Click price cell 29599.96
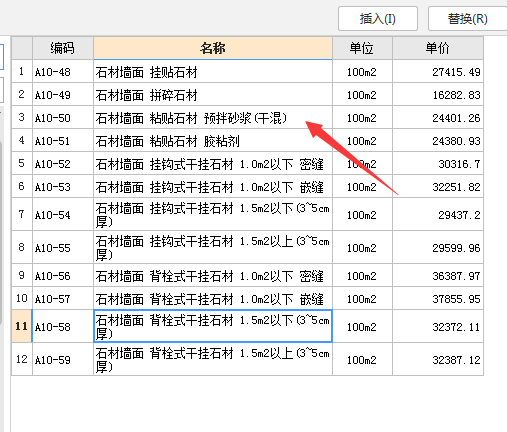The image size is (507, 432). pos(438,248)
